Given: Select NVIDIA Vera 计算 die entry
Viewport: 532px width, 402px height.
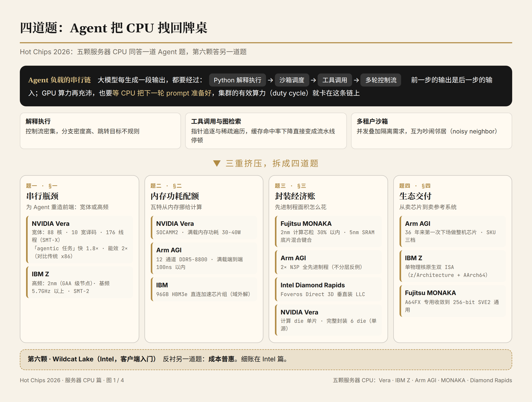Looking at the screenshot, I should (x=328, y=320).
